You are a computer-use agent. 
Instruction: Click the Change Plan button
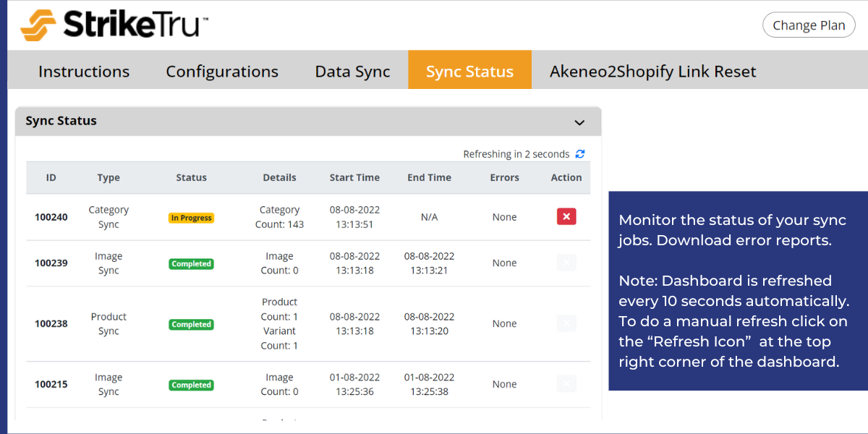pyautogui.click(x=809, y=25)
